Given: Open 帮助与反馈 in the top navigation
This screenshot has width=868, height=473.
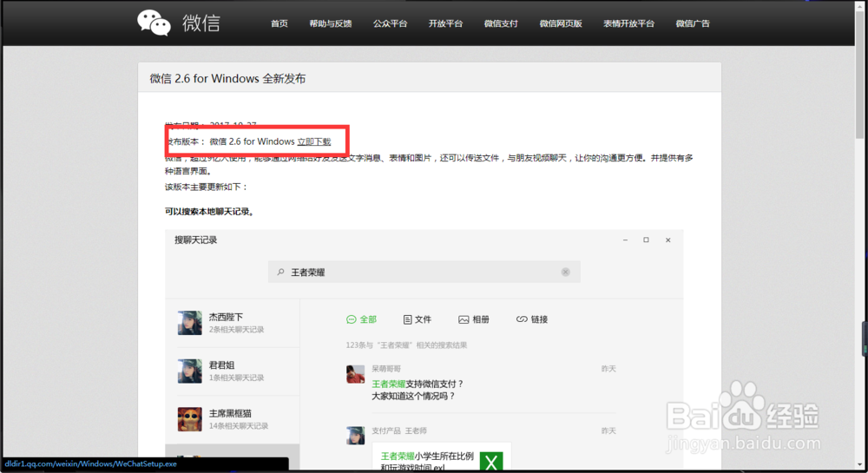Looking at the screenshot, I should click(x=331, y=23).
